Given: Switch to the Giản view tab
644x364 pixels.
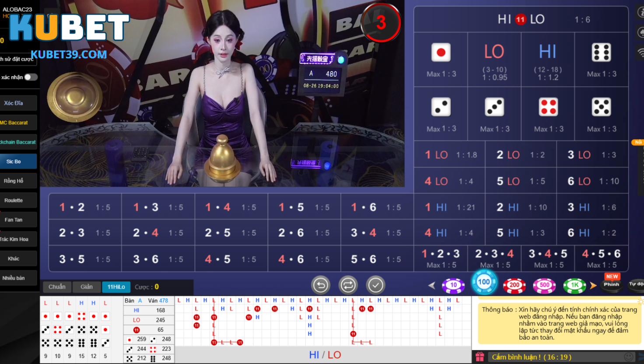Looking at the screenshot, I should click(x=86, y=287).
